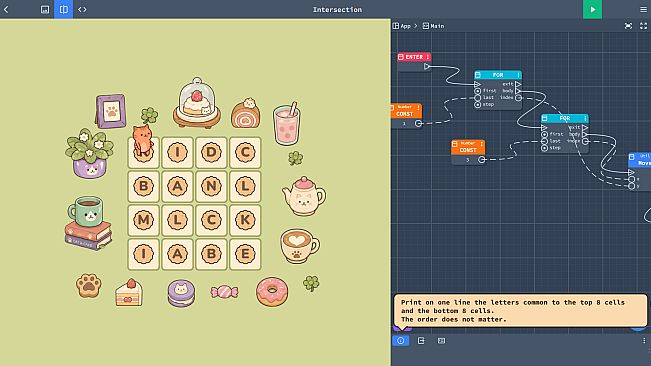The width and height of the screenshot is (651, 366).
Task: Click the fit-graph-to-view icon
Action: click(x=628, y=26)
